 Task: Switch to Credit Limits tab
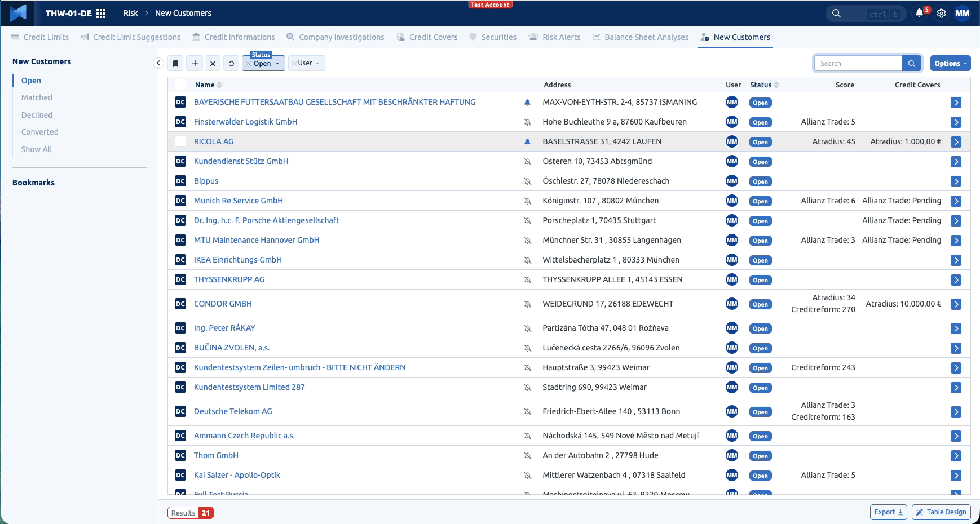pyautogui.click(x=39, y=37)
